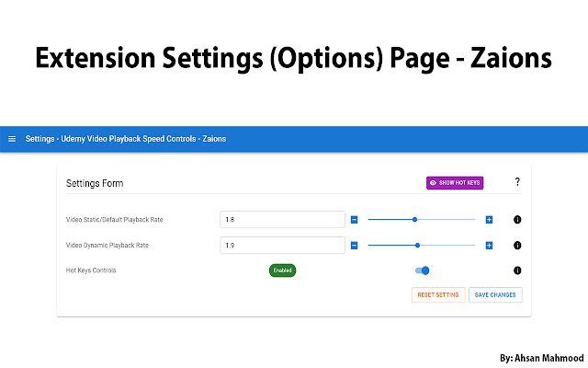This screenshot has height=368, width=588.
Task: Click the Dynamic Playback Rate slider handle
Action: (417, 246)
